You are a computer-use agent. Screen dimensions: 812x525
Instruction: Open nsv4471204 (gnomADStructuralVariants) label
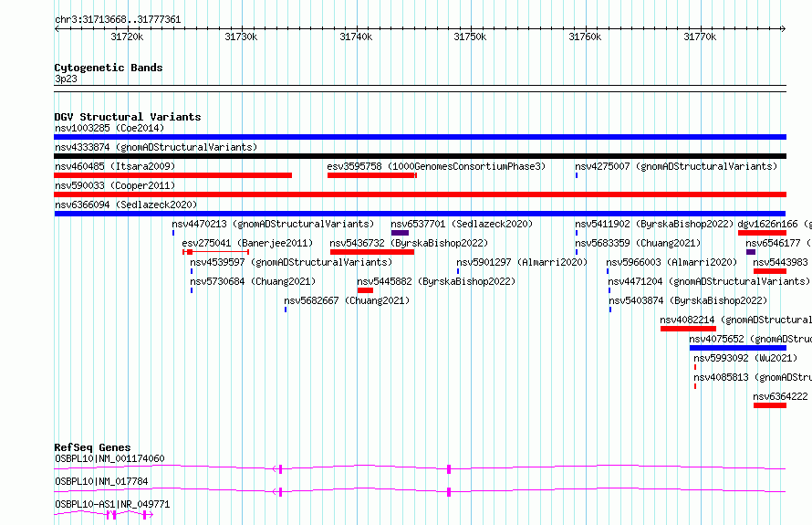click(709, 281)
